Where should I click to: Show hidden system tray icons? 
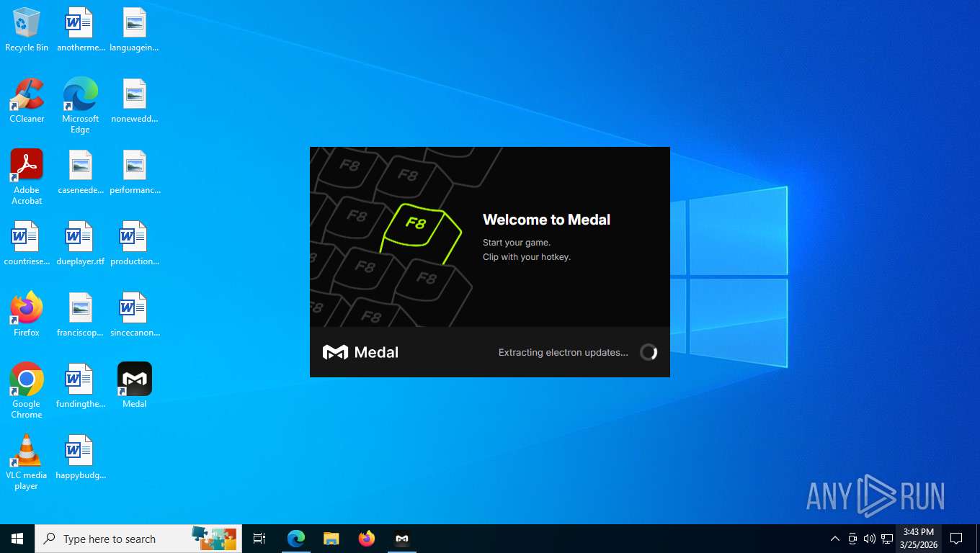834,539
